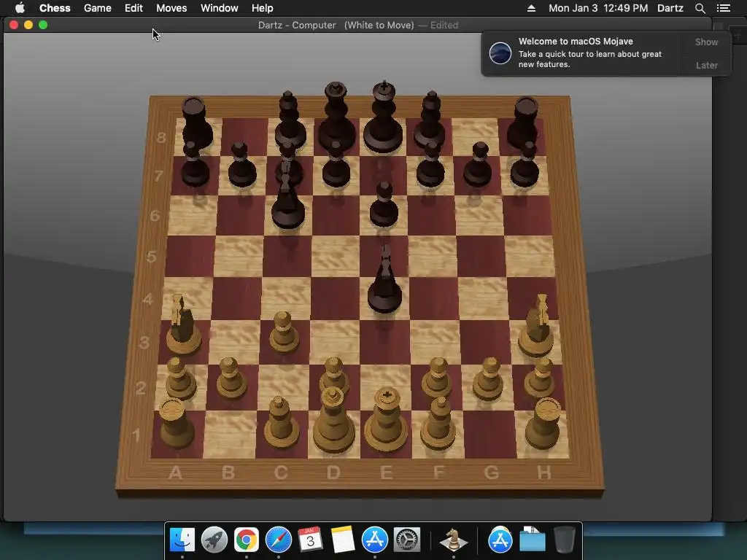This screenshot has height=560, width=747.
Task: Launch Safari compass icon in Dock
Action: 278,540
